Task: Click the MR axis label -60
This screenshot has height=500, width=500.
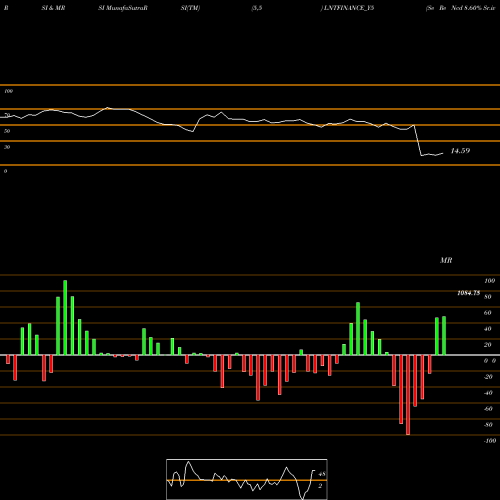Action: coord(488,409)
